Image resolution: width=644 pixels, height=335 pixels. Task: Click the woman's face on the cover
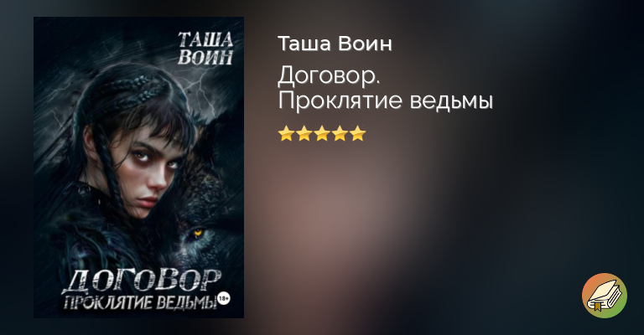click(x=142, y=164)
